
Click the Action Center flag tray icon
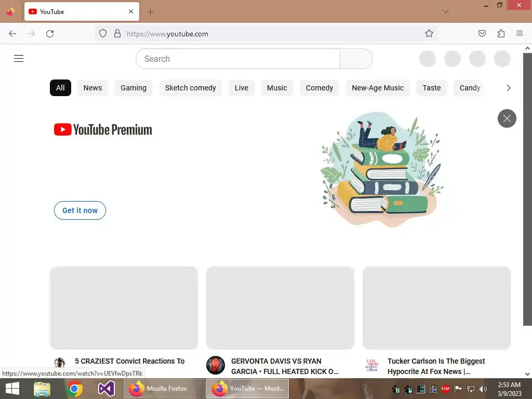pos(458,389)
